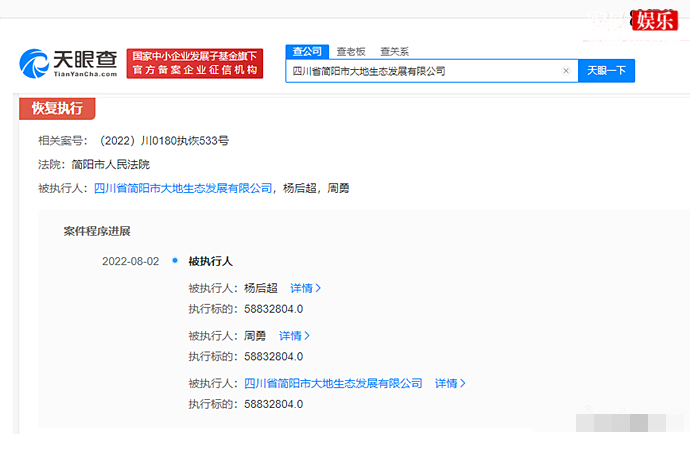Click 执行标的 amount under the company entry

[x=274, y=404]
